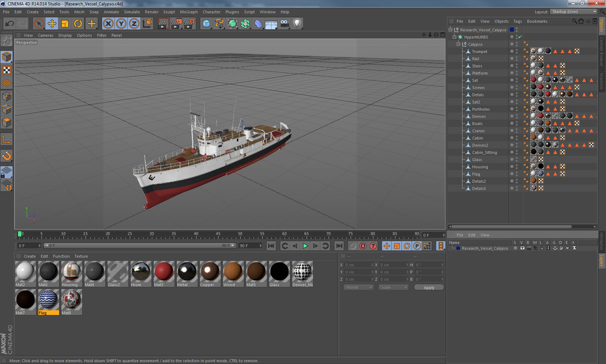Screen dimensions: 606x364
Task: Select Polygons mode icon
Action: [x=7, y=123]
